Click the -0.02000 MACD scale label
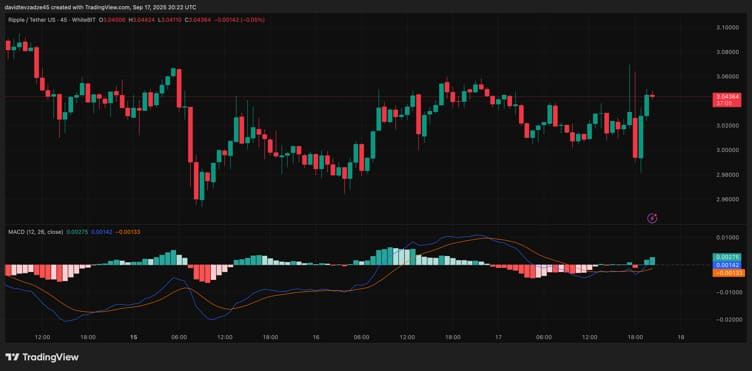The width and height of the screenshot is (752, 371). (728, 319)
